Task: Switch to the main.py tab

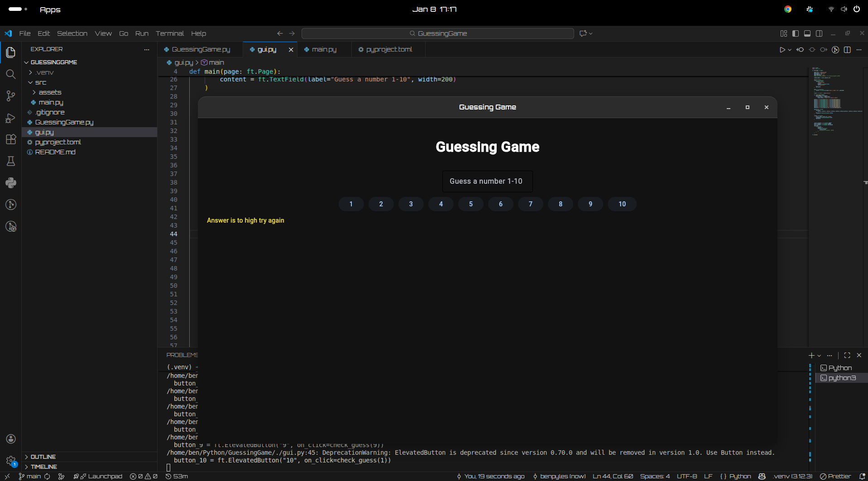Action: click(x=324, y=49)
